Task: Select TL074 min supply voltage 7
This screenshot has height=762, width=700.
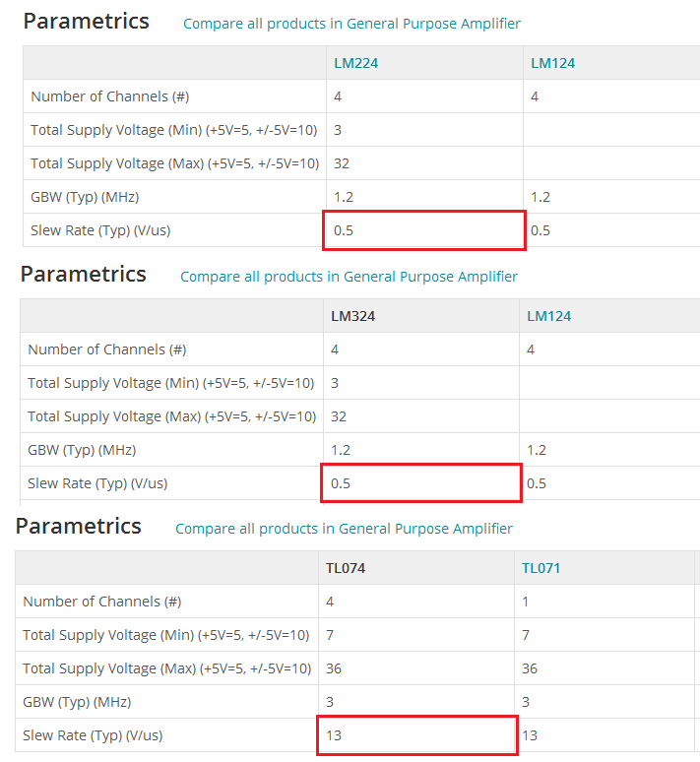Action: (330, 635)
